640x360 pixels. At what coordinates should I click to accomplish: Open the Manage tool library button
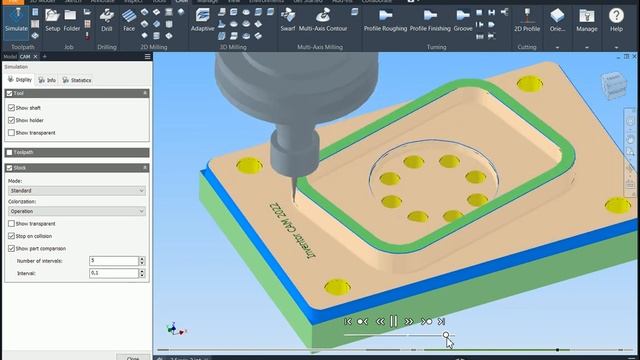[587, 21]
